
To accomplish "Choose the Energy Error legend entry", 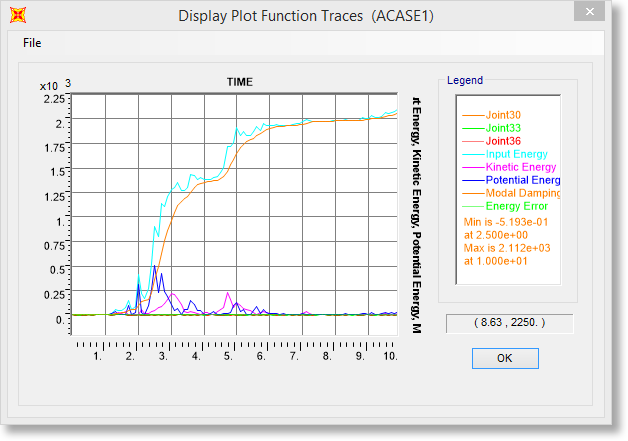I will click(x=516, y=206).
